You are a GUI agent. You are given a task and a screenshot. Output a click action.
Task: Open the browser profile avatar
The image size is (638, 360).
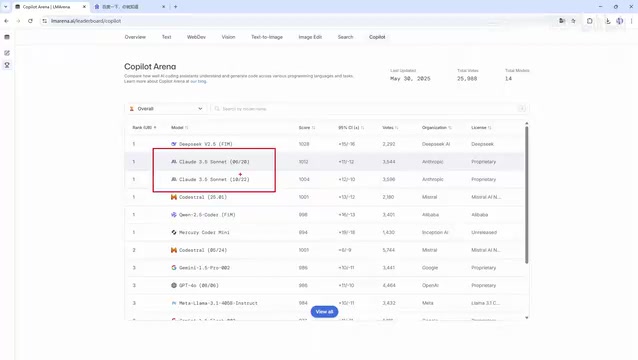(619, 21)
